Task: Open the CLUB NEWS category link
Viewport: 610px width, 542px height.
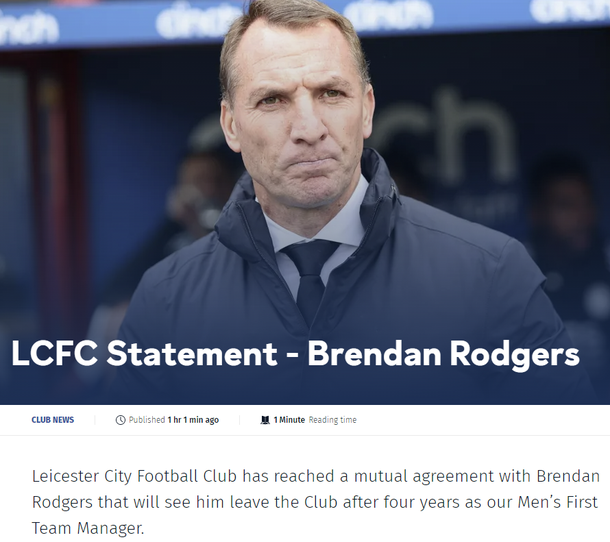Action: coord(53,420)
